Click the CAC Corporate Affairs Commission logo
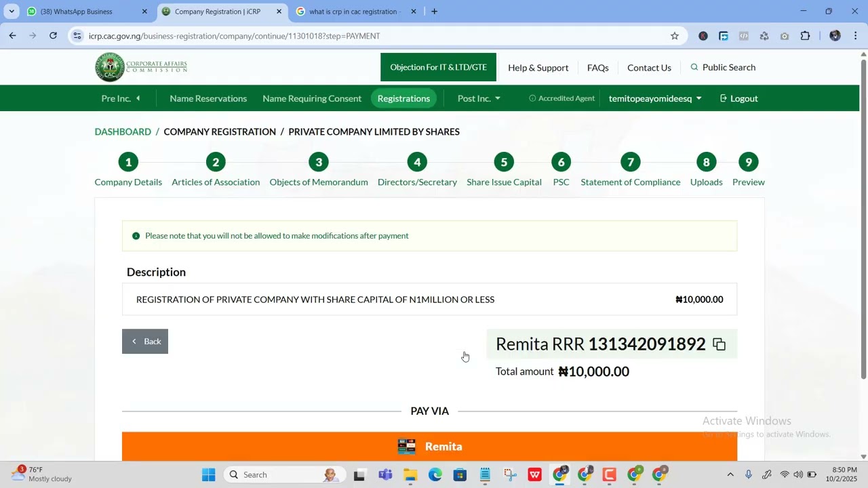The image size is (868, 488). [141, 67]
